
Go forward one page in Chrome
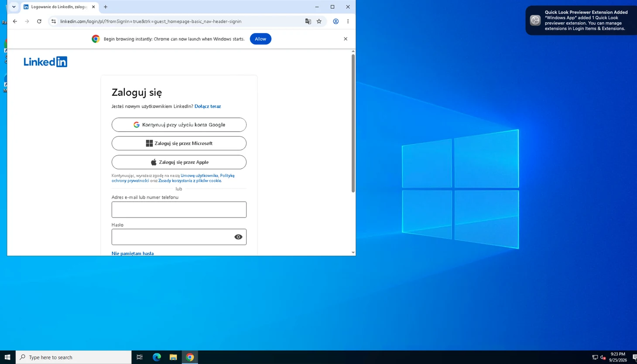(27, 21)
